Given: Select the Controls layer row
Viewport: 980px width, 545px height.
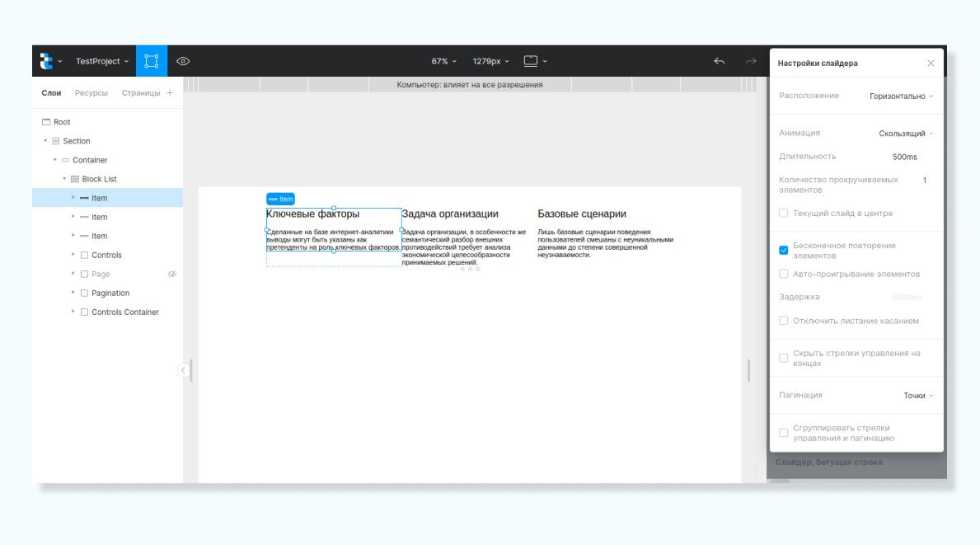Looking at the screenshot, I should [x=107, y=255].
